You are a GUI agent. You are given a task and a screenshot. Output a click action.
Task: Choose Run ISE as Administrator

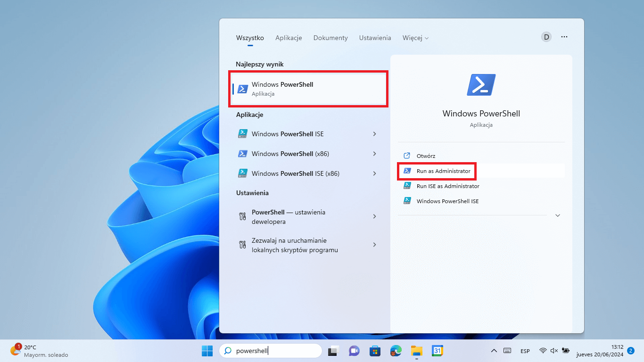(448, 186)
